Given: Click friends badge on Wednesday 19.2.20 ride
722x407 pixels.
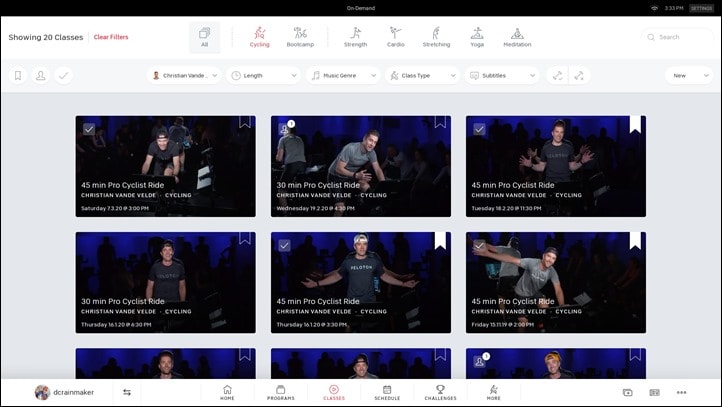Looking at the screenshot, I should (x=285, y=129).
